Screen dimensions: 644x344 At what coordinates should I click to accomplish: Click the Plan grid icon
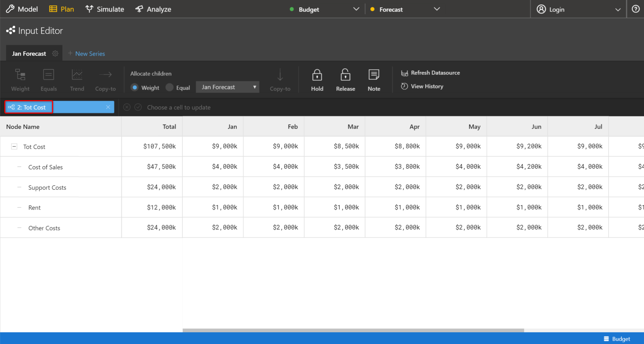tap(53, 9)
